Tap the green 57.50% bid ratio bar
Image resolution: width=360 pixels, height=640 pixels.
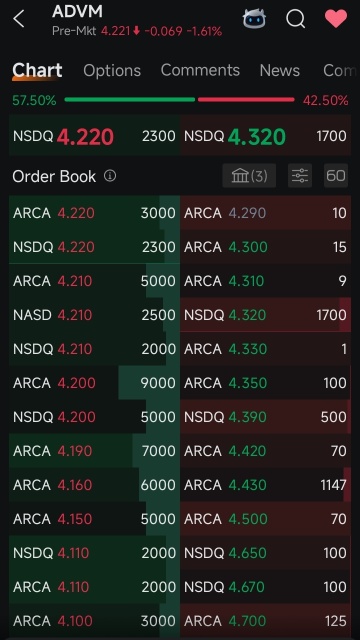(130, 100)
